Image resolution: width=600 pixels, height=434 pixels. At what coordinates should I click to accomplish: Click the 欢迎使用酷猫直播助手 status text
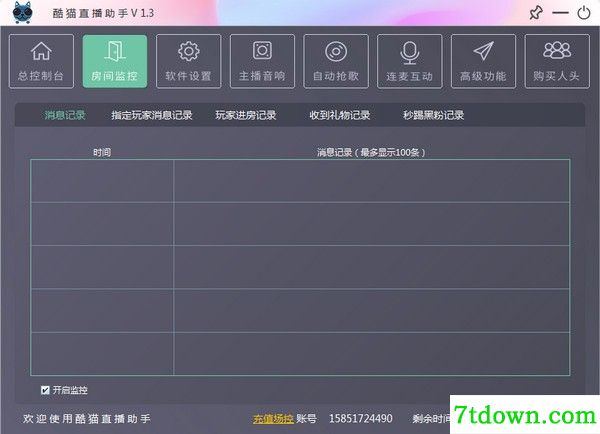(x=86, y=419)
